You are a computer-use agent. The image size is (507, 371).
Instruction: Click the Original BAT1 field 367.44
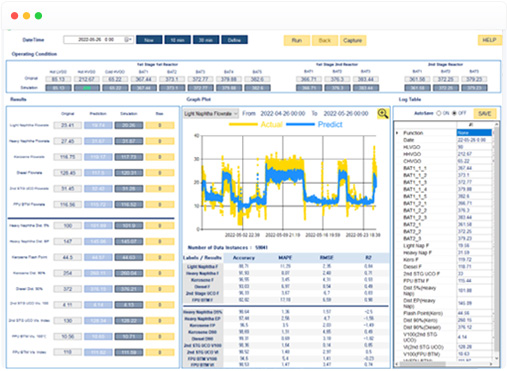[x=143, y=79]
